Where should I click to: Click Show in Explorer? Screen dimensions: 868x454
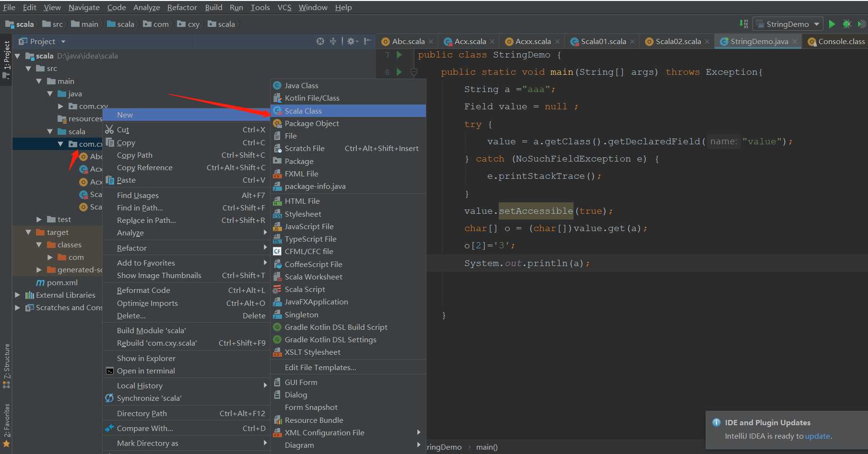click(x=186, y=358)
